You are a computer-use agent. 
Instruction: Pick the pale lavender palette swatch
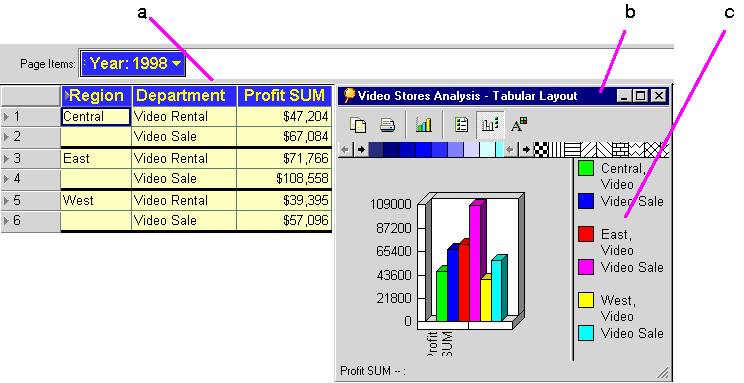[472, 150]
